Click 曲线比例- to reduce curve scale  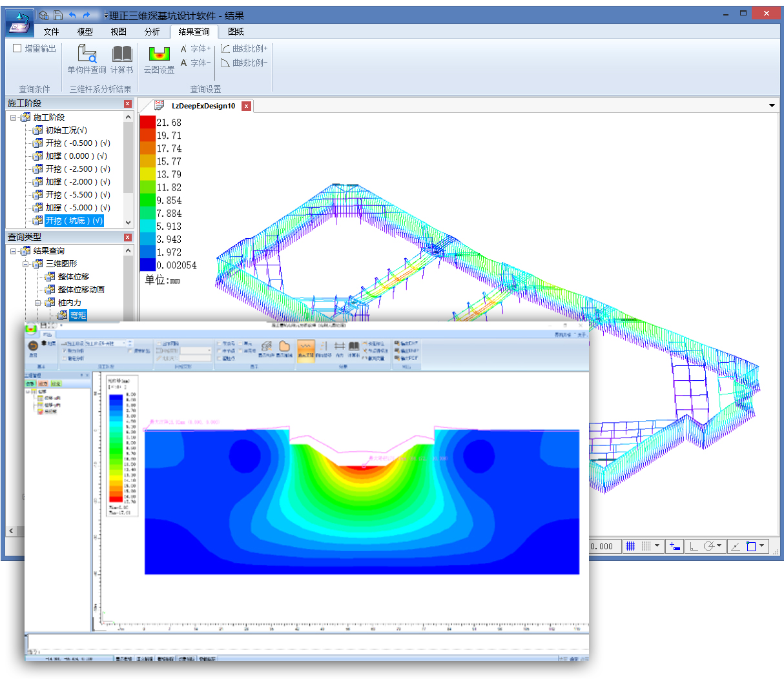(x=244, y=63)
